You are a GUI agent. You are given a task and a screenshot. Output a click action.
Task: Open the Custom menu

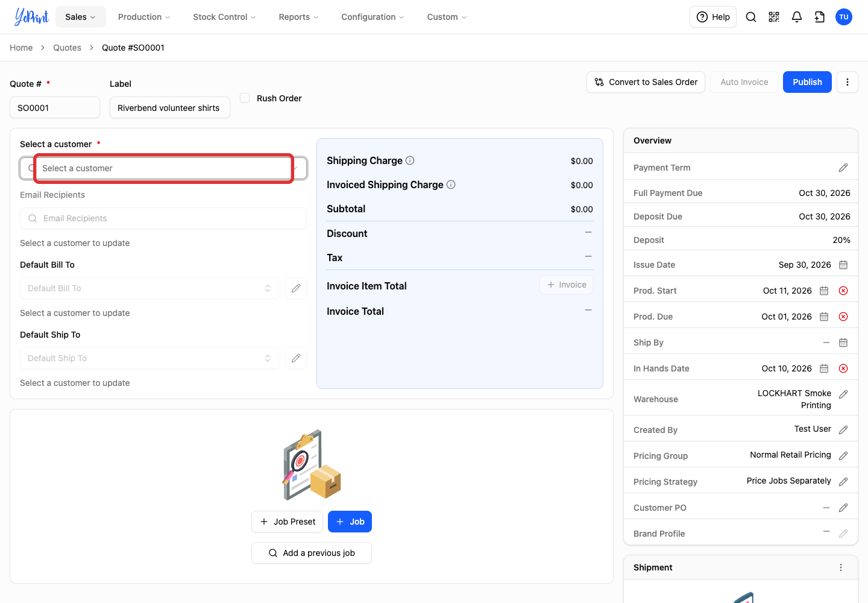coord(447,17)
